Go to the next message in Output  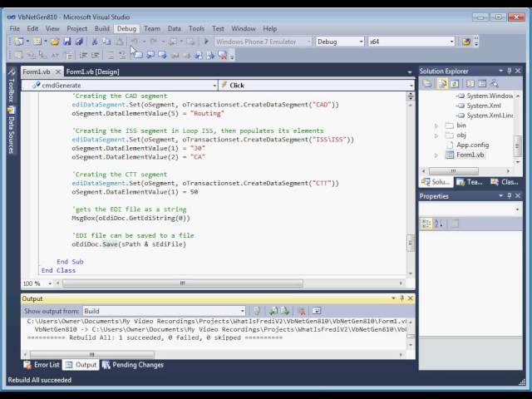(285, 311)
